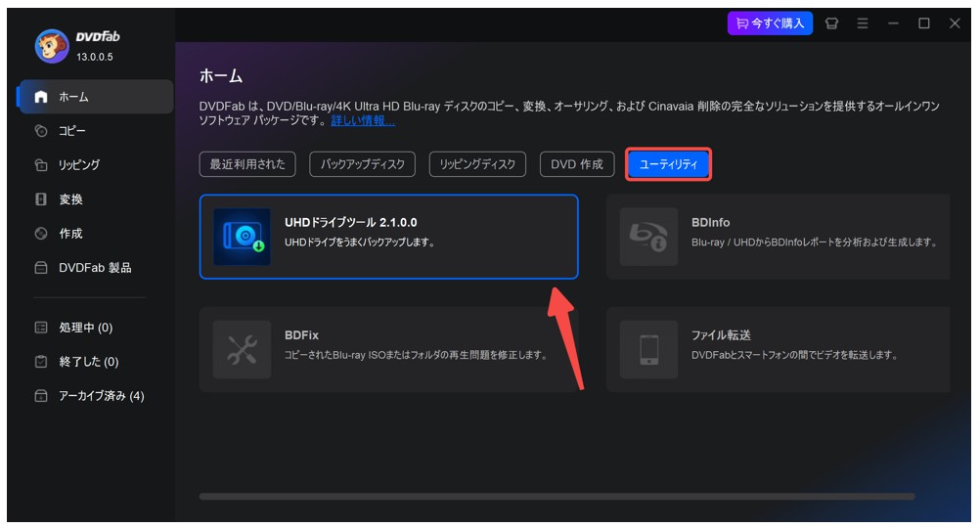Go to ホーム in the sidebar

(x=96, y=97)
